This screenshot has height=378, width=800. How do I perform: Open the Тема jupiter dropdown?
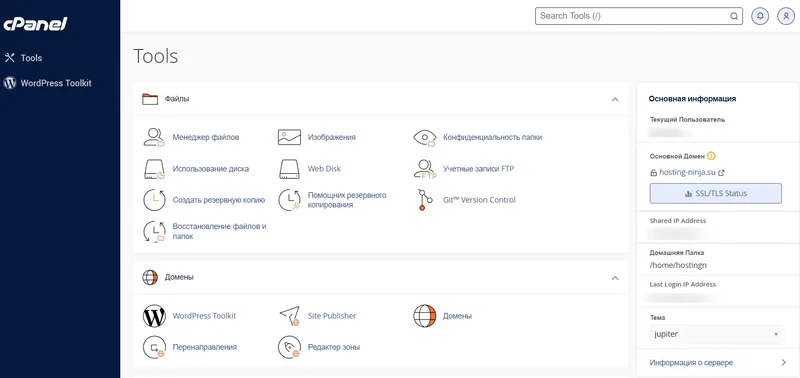click(715, 335)
